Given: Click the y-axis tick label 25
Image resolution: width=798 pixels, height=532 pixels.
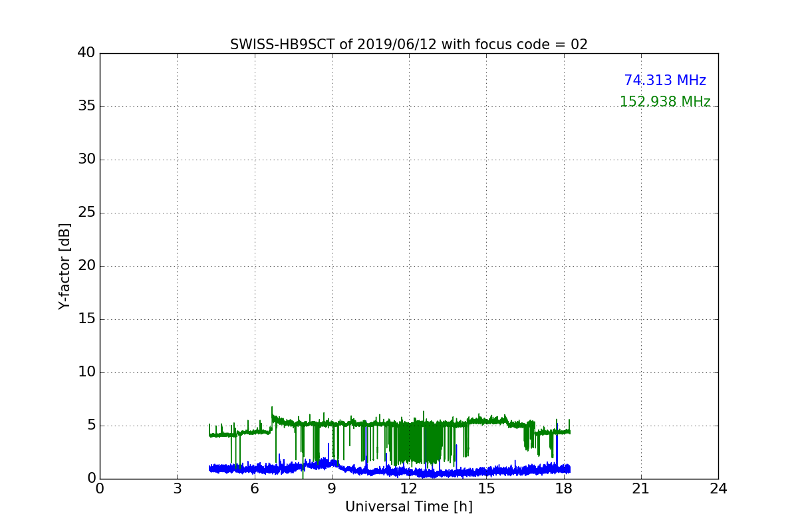Looking at the screenshot, I should pos(86,212).
